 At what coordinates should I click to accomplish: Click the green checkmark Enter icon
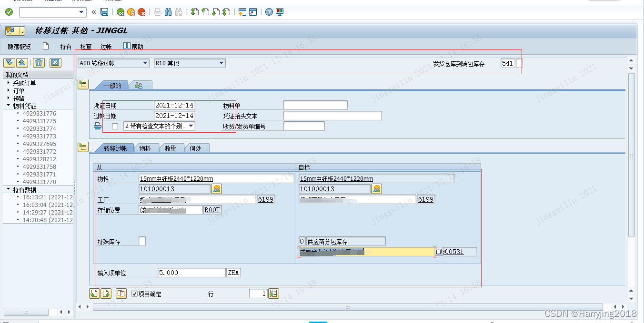tap(9, 12)
